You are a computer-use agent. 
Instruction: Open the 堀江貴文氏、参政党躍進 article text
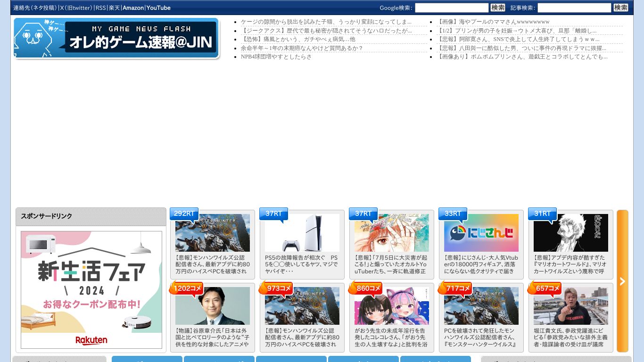click(x=571, y=337)
